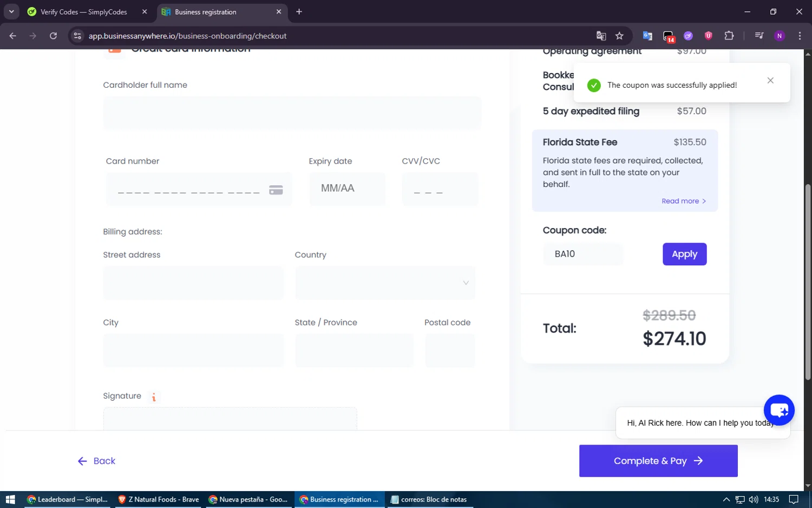812x508 pixels.
Task: Switch to Nueva pestaña - Google taskbar window
Action: click(x=248, y=499)
